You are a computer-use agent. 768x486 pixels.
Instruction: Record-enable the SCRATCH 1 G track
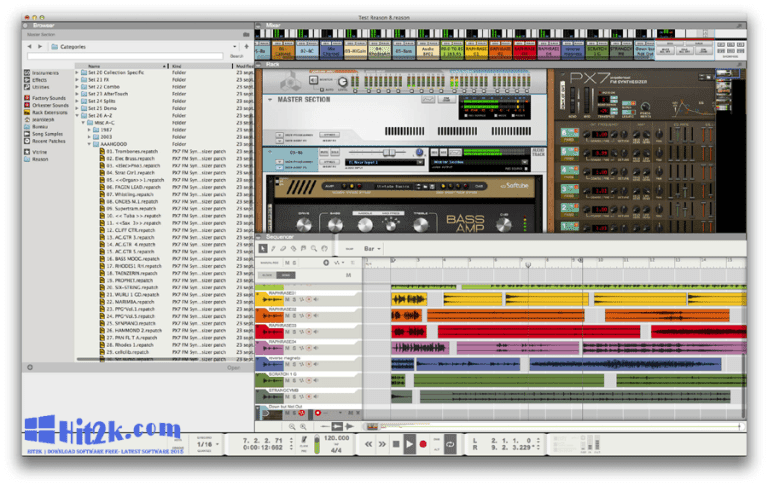point(309,380)
